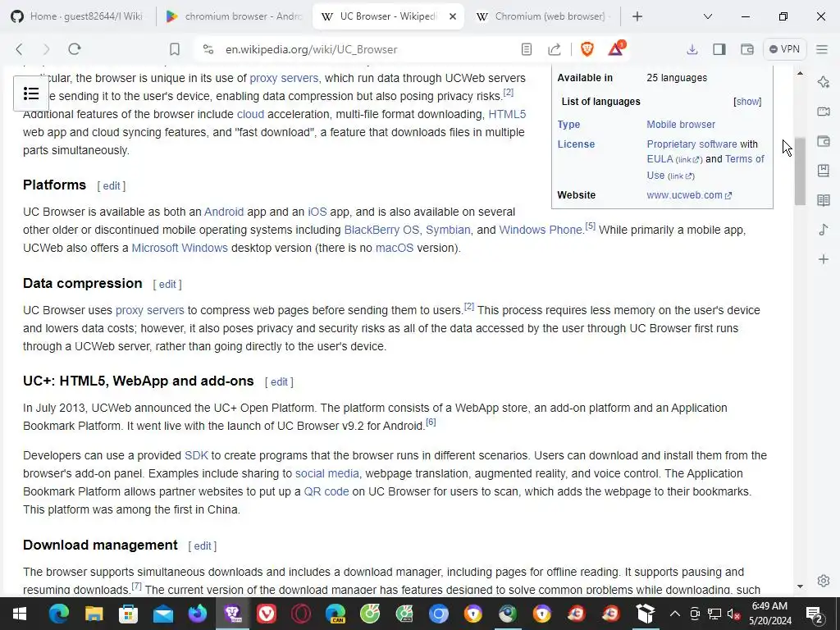Open the Mobile browser link
The width and height of the screenshot is (840, 630).
(x=680, y=125)
